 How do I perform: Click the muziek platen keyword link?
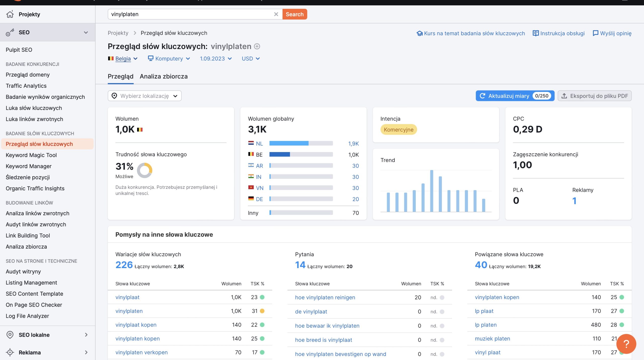coord(492,339)
